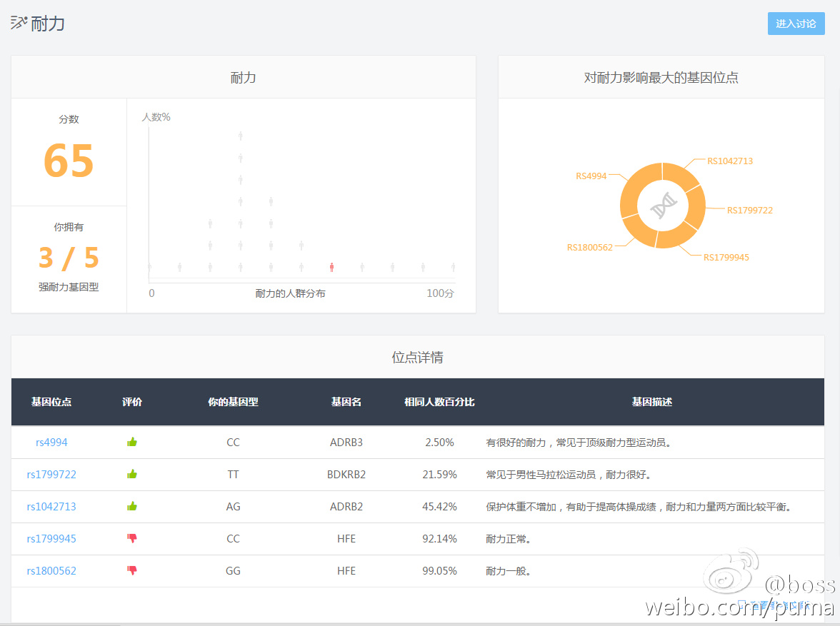
Task: Click the 99.05% percentage cell
Action: point(439,571)
